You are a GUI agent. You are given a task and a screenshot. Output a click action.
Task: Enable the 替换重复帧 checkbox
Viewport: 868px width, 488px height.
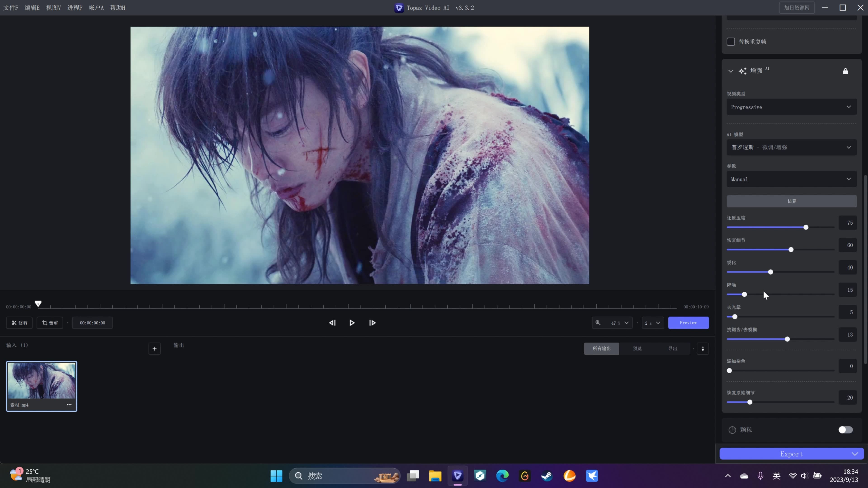click(x=731, y=42)
